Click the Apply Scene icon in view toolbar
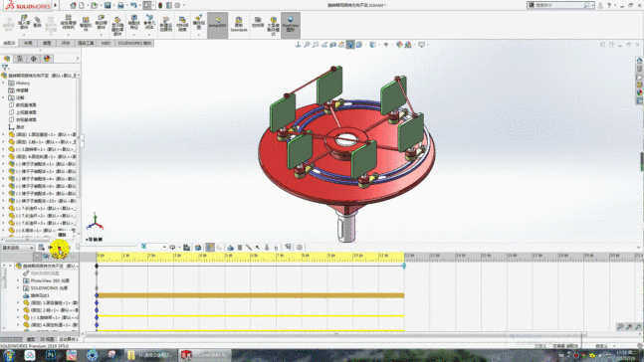Screen dimensions: 644x362 [x=408, y=45]
